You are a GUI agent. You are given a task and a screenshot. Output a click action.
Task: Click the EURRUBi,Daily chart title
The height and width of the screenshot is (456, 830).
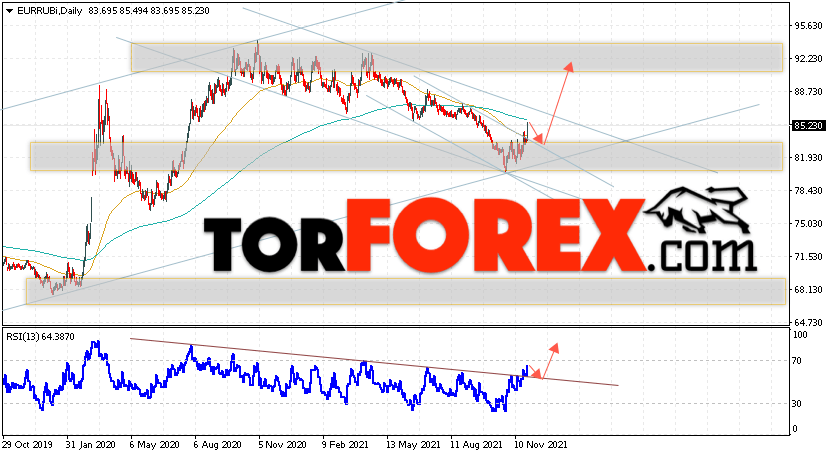click(49, 11)
